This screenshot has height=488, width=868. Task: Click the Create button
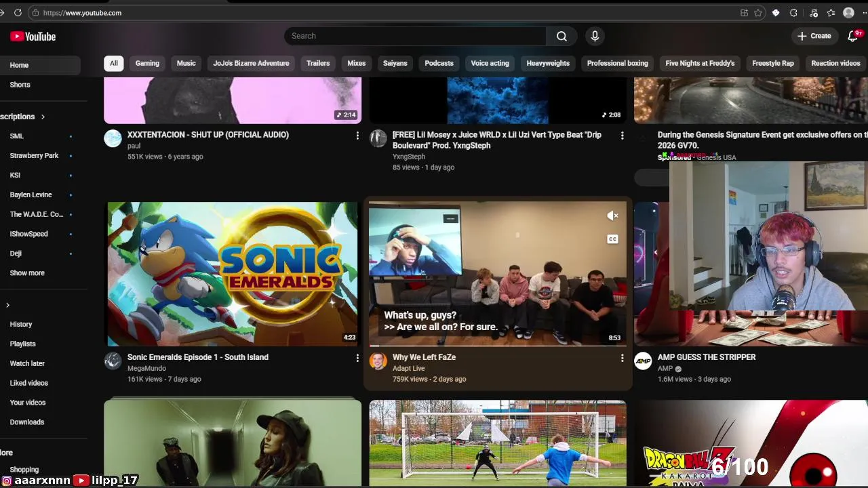coord(814,36)
